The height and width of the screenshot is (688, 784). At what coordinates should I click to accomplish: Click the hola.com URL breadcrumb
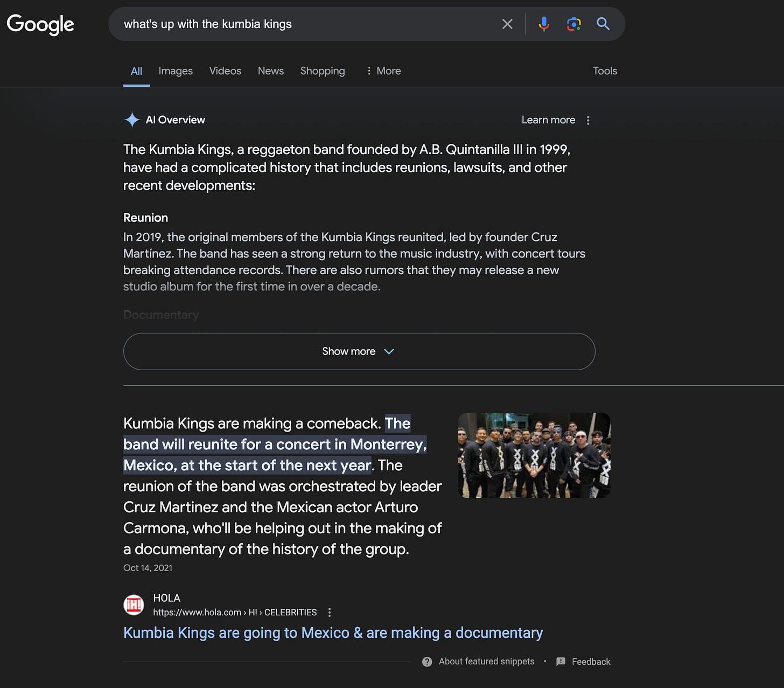click(235, 613)
